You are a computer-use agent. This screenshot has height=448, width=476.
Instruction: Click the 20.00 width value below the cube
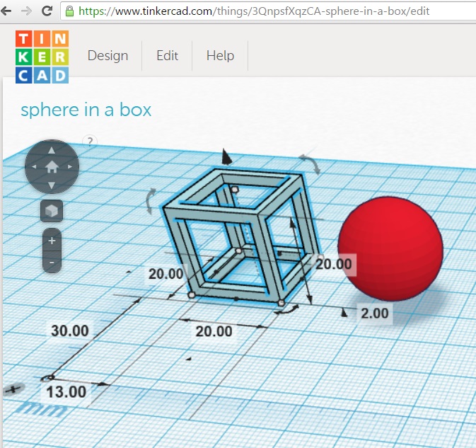(214, 331)
